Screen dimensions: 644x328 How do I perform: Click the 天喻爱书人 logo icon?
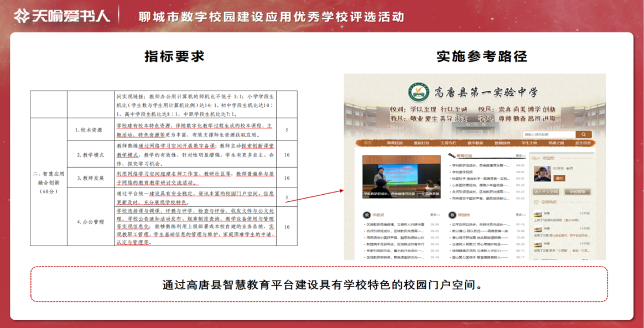(22, 15)
